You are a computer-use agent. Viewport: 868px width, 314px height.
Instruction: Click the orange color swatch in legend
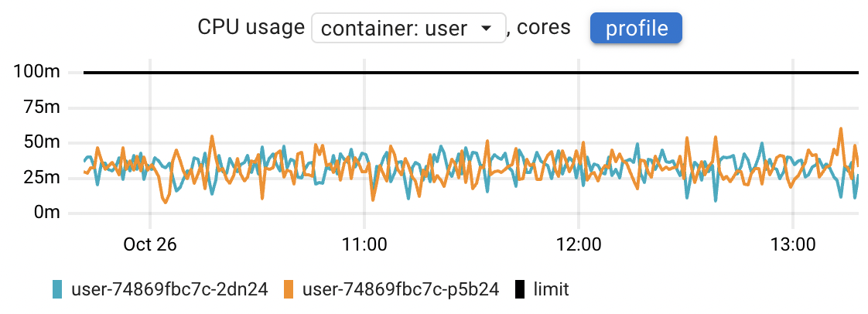click(288, 289)
